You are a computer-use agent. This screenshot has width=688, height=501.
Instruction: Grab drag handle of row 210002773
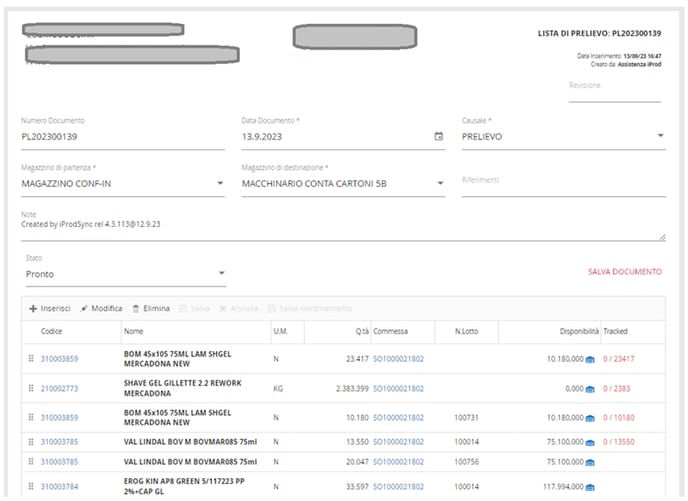tap(31, 388)
